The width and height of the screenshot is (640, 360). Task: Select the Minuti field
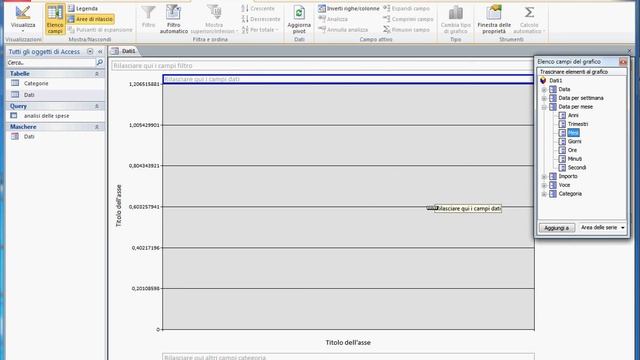[575, 159]
